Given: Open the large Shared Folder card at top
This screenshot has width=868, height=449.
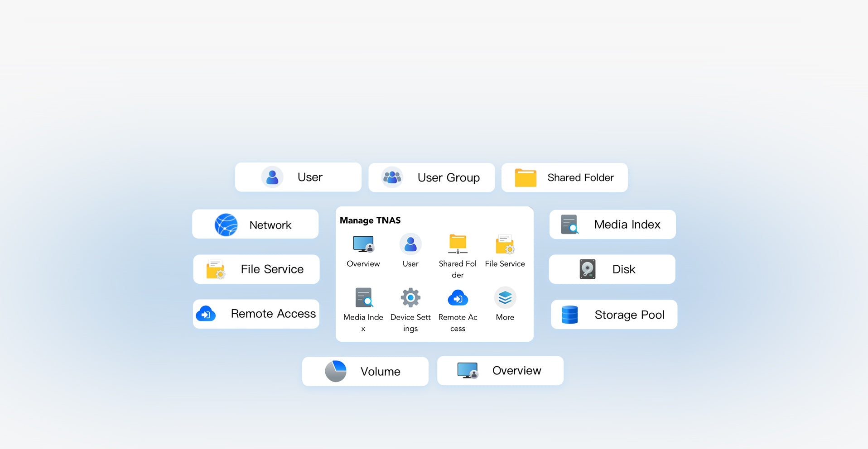Looking at the screenshot, I should tap(564, 177).
